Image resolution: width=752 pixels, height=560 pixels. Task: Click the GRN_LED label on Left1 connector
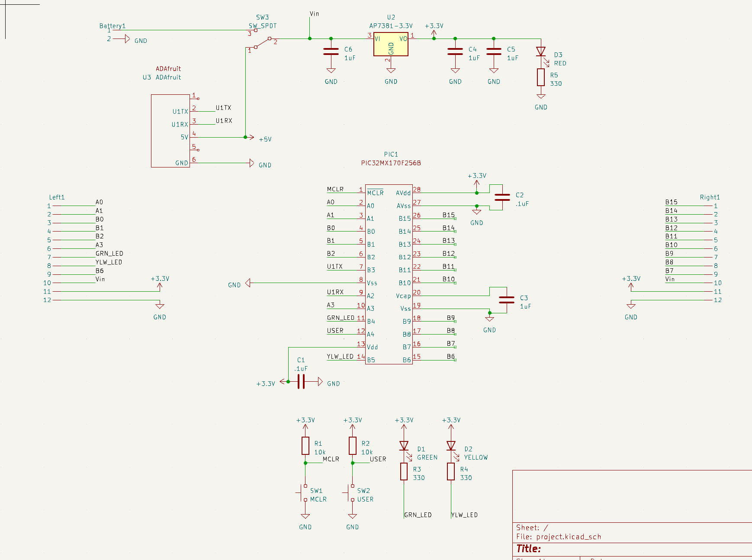tap(109, 254)
